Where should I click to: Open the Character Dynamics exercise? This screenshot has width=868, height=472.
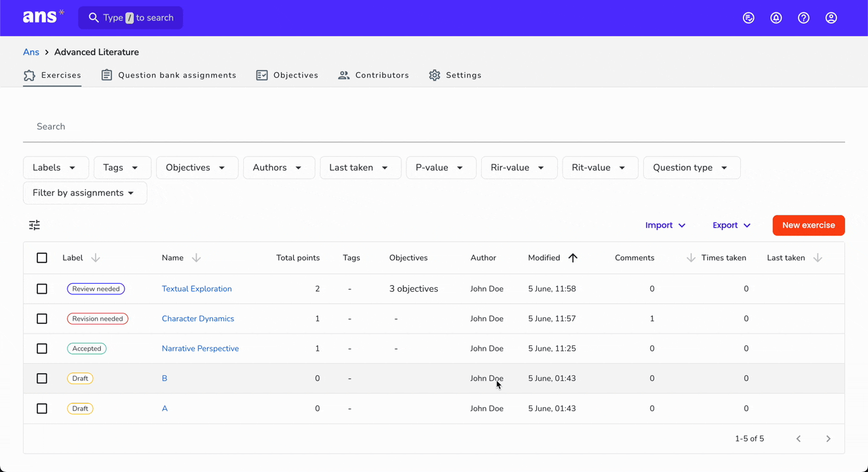(198, 319)
